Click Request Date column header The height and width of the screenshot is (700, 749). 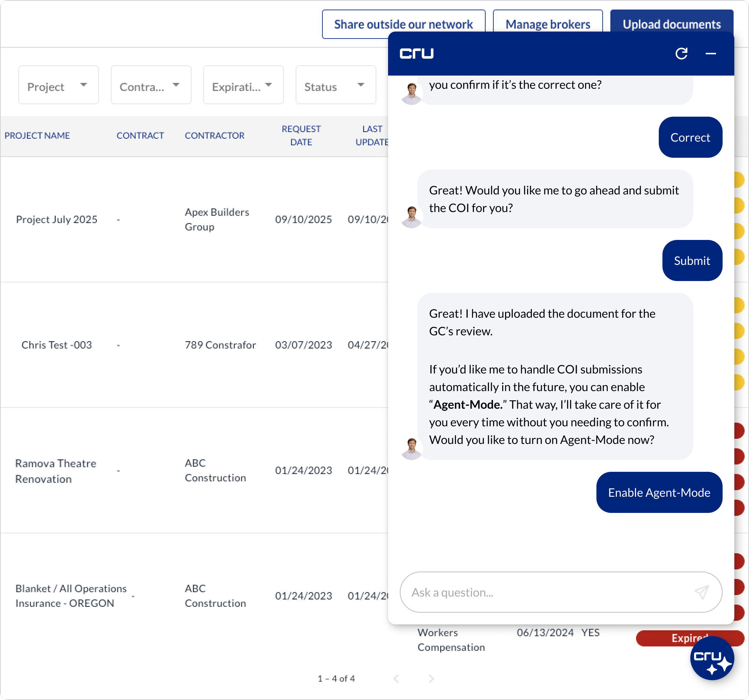pos(301,136)
